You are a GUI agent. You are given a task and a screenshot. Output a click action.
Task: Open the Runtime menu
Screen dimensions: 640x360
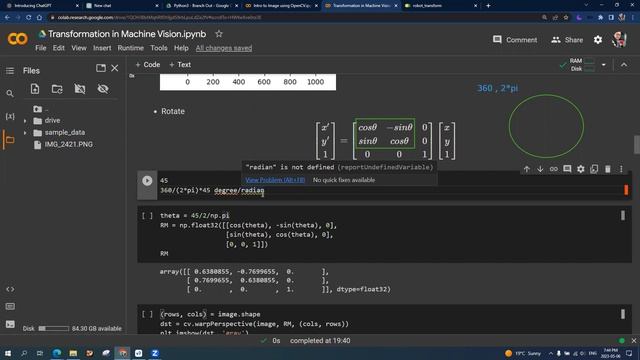131,48
